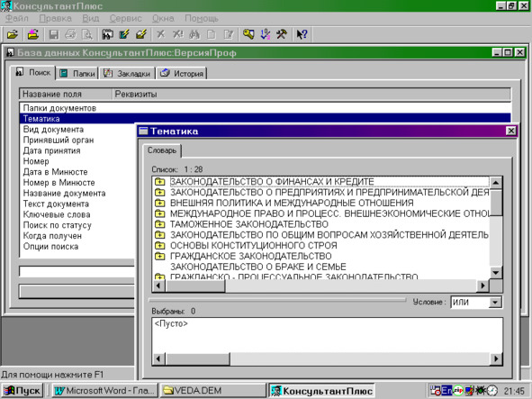Click the En keyboard language tray indicator
Screen dimensions: 532x399
(x=446, y=391)
